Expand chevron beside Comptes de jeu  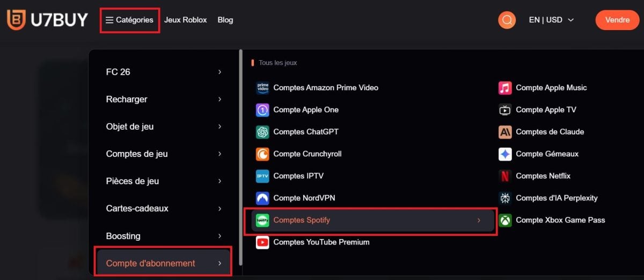point(219,154)
